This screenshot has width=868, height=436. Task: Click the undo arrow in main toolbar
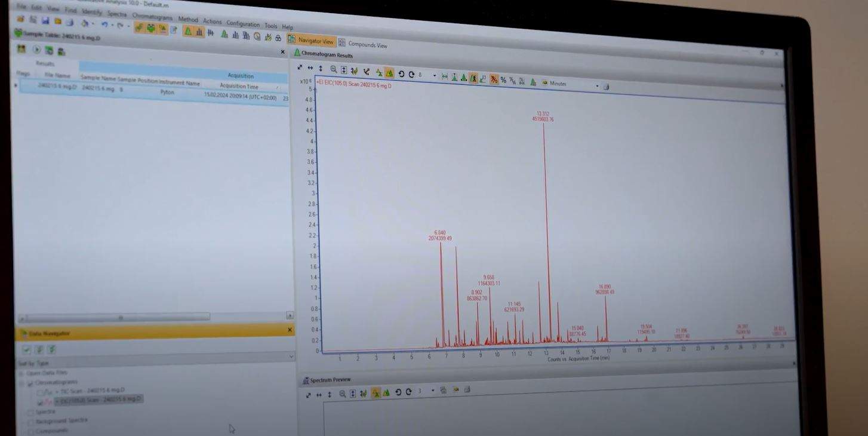[104, 24]
